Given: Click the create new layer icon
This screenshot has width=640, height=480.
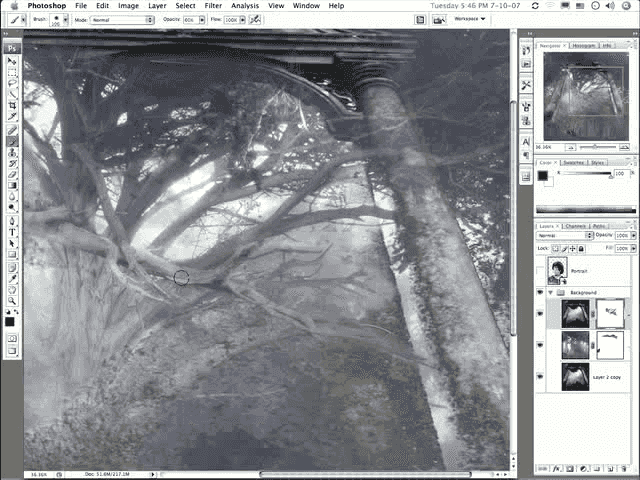Looking at the screenshot, I should [610, 468].
